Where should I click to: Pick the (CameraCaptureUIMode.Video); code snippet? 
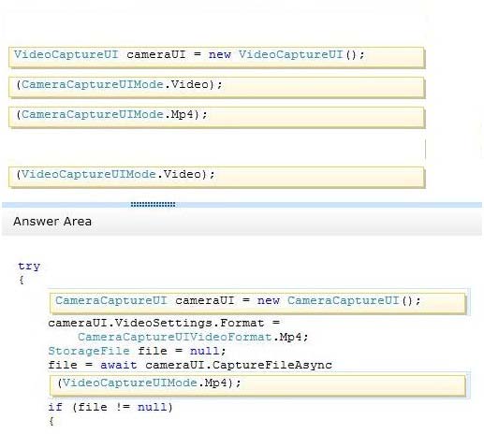pos(216,87)
